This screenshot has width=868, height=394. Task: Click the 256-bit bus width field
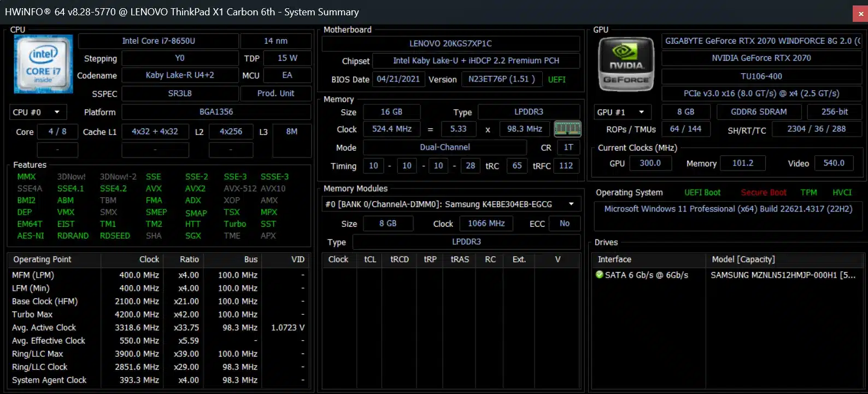[835, 112]
